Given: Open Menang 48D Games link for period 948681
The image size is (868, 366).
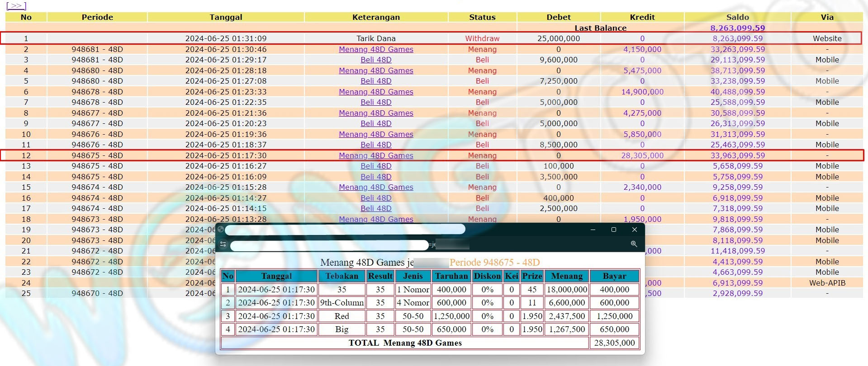Looking at the screenshot, I should 376,49.
